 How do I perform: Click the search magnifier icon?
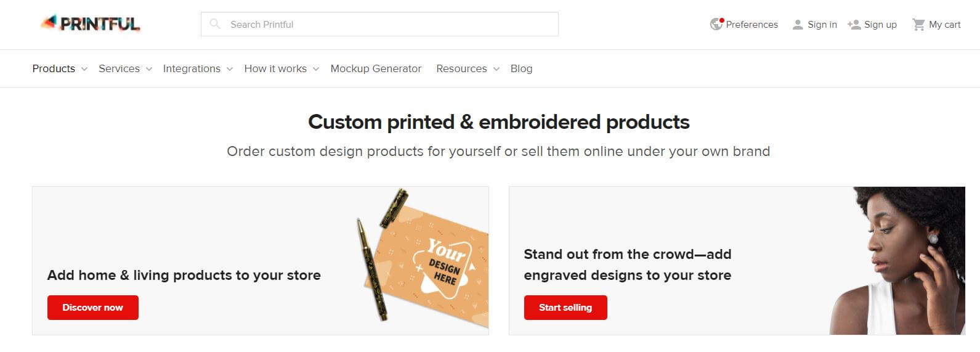(x=215, y=24)
